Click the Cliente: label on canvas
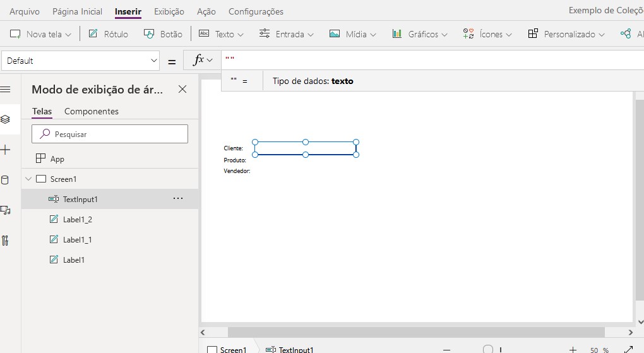 (233, 148)
